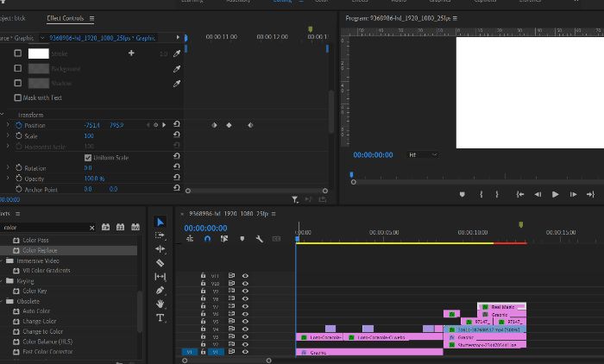Viewport: 604px width, 364px height.
Task: Enable the Shadow checkbox
Action: point(18,83)
